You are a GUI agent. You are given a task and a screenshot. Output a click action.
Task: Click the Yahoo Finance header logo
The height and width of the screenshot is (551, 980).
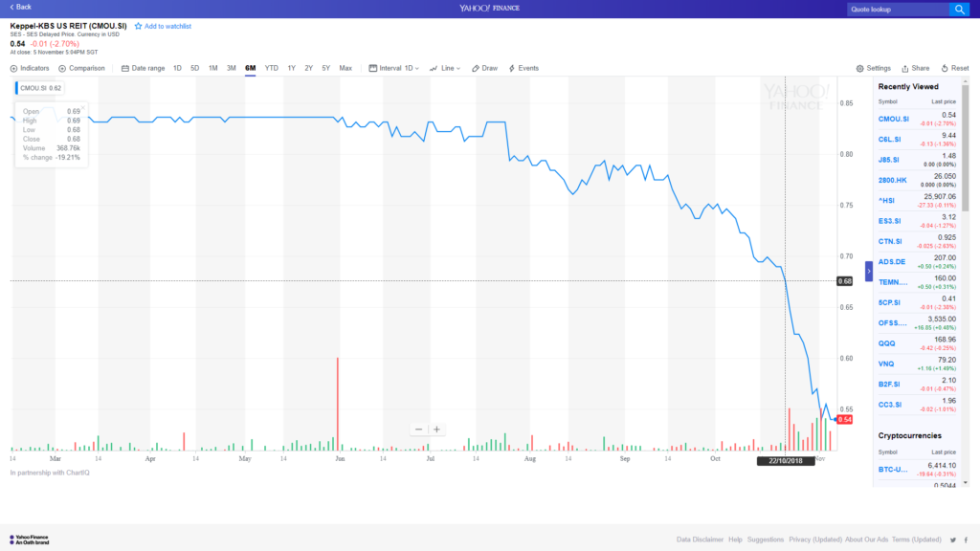(x=489, y=8)
